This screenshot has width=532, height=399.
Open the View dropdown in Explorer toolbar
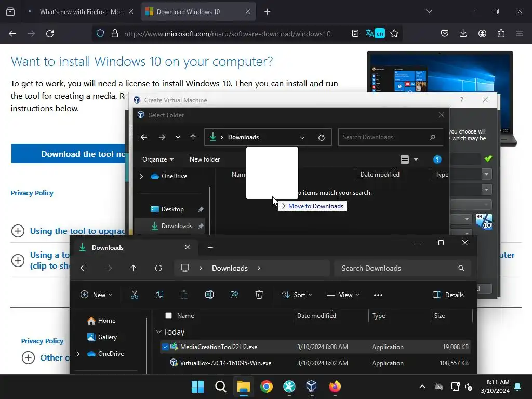(343, 295)
